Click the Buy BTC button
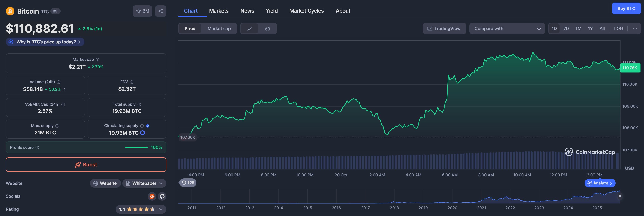Screen dimensions: 644x216 626,8
